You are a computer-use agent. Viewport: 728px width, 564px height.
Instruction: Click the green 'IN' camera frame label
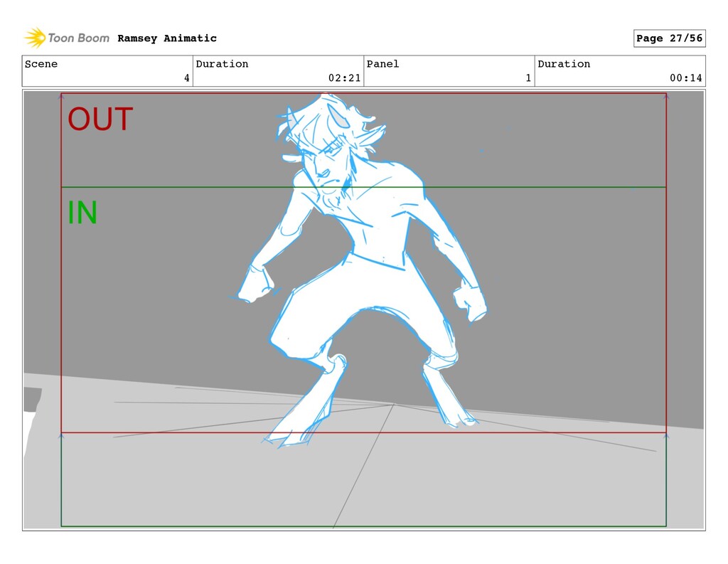[x=82, y=213]
